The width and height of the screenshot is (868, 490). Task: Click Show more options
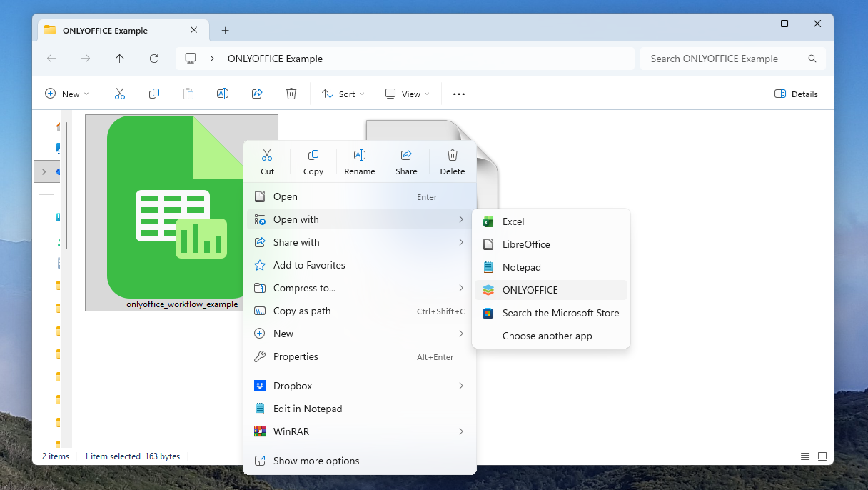316,461
